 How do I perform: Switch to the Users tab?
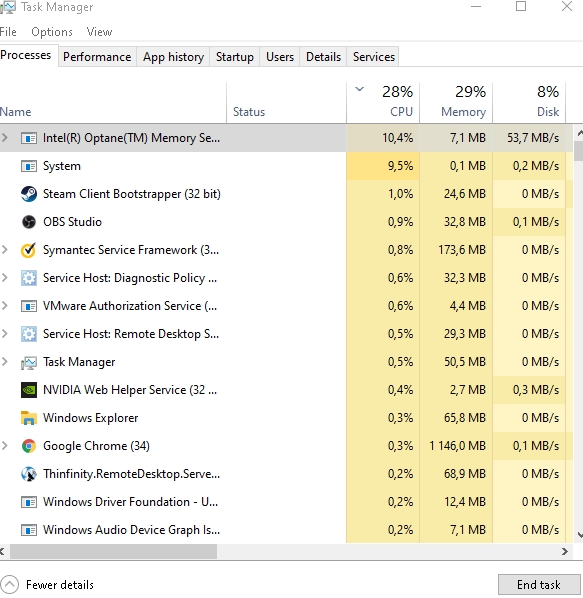click(280, 57)
